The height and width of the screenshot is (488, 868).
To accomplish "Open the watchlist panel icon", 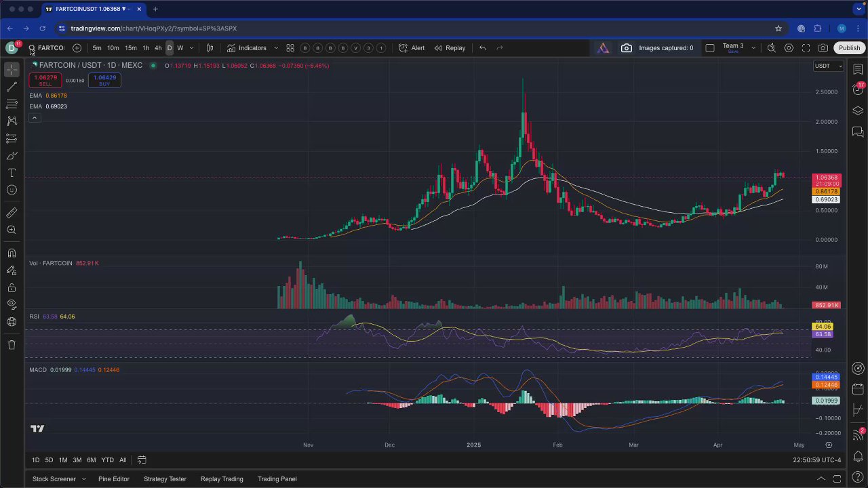I will point(858,69).
